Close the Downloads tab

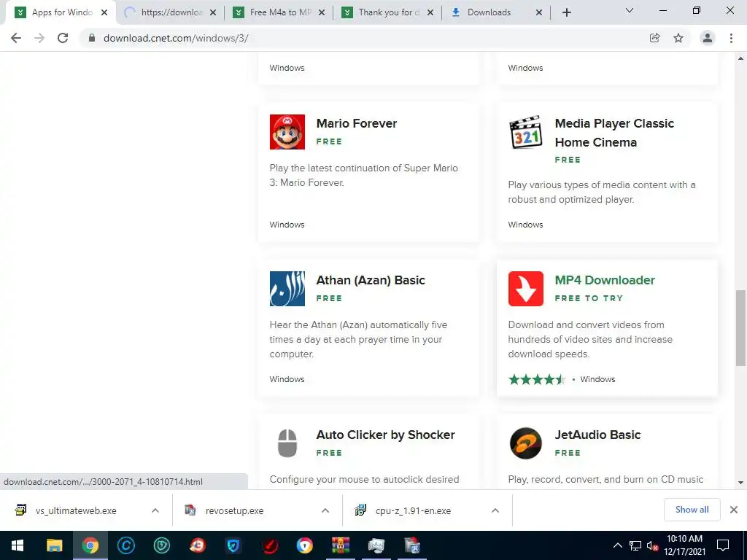(x=539, y=12)
